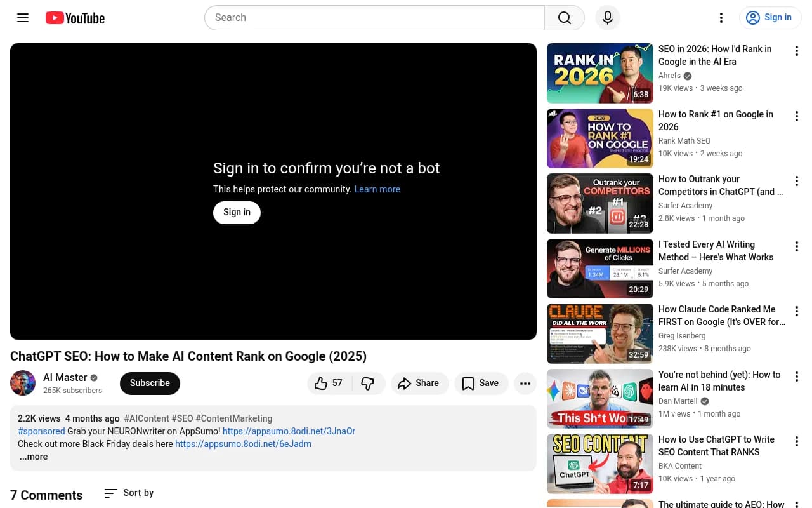Viewport: 812px width, 508px height.
Task: Start voice search with microphone icon
Action: pos(607,18)
